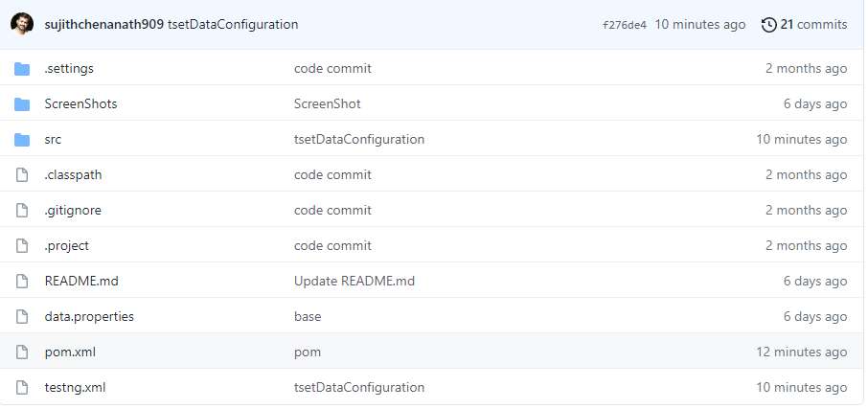This screenshot has height=409, width=868.
Task: Open the 'pom' commit message link
Action: click(x=307, y=352)
